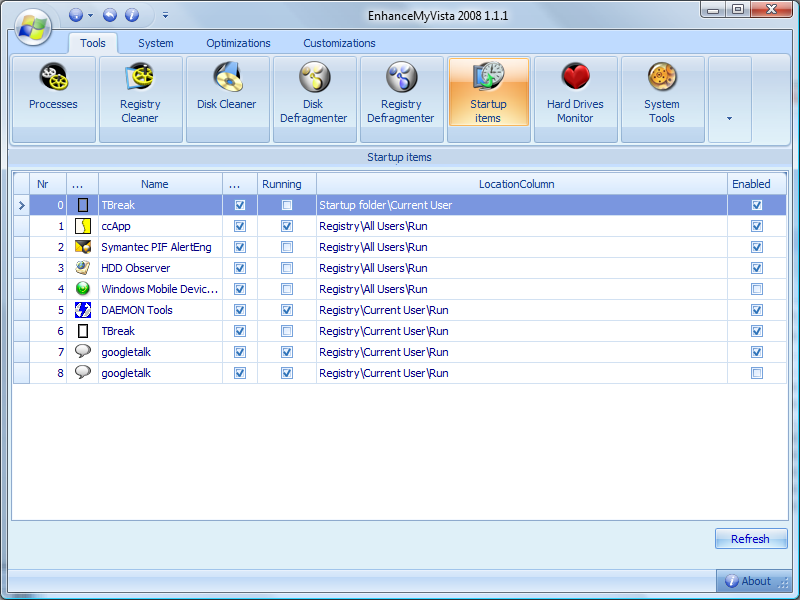Uncheck Enabled for Symantec PIF AlertEng

click(757, 247)
